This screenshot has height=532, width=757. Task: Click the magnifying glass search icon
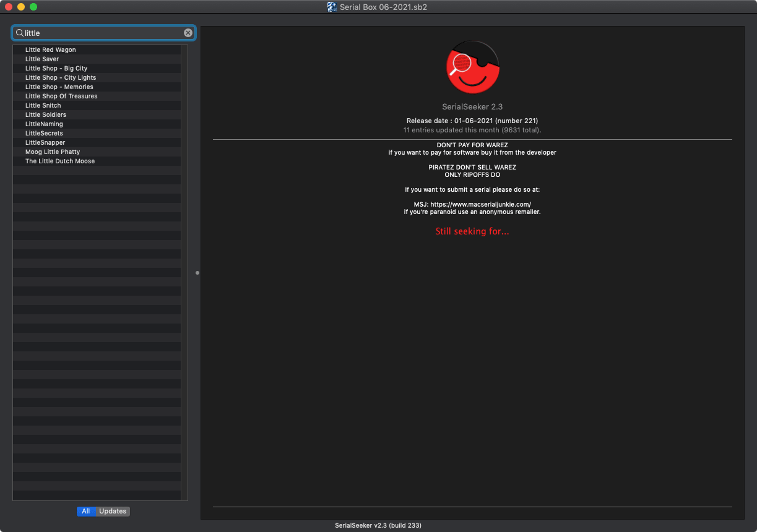coord(19,33)
